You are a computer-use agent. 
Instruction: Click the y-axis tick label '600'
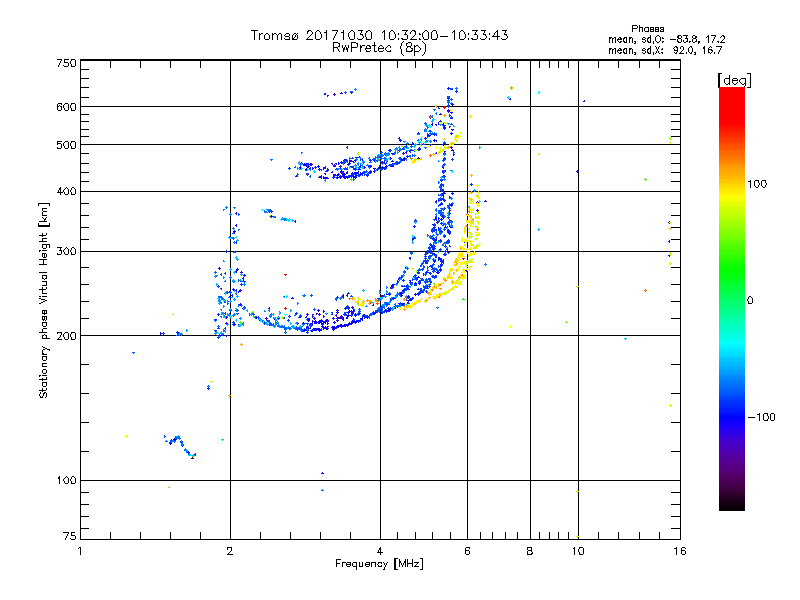coord(66,107)
